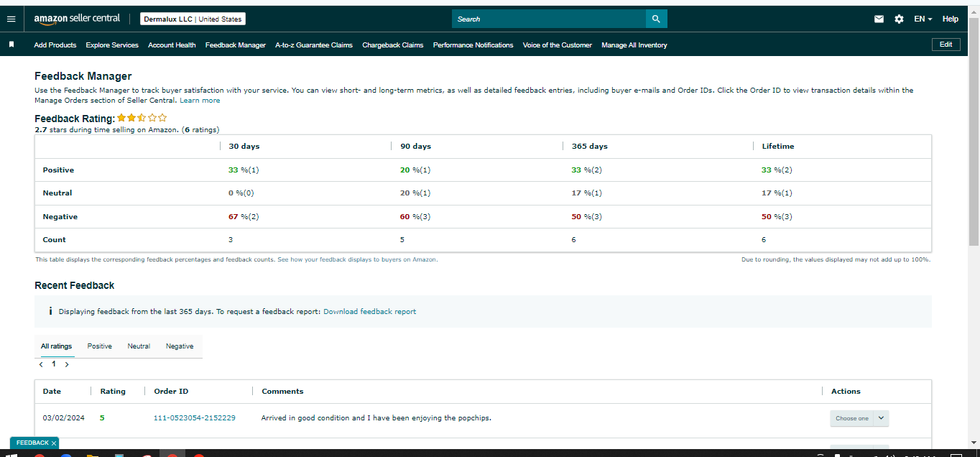Viewport: 980px width, 457px height.
Task: Open the hamburger navigation menu
Action: tap(11, 19)
